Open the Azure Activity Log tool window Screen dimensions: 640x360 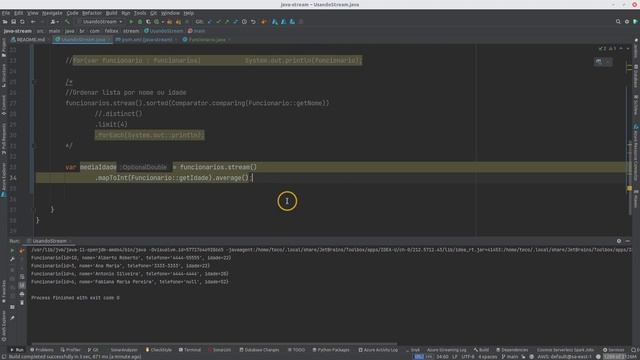(x=378, y=350)
